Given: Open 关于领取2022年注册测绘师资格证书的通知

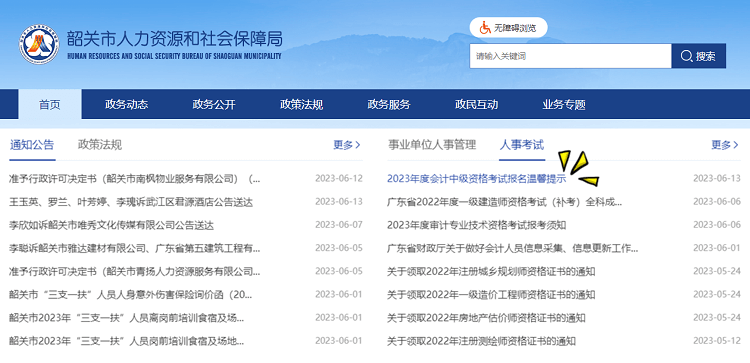Looking at the screenshot, I should (481, 341).
